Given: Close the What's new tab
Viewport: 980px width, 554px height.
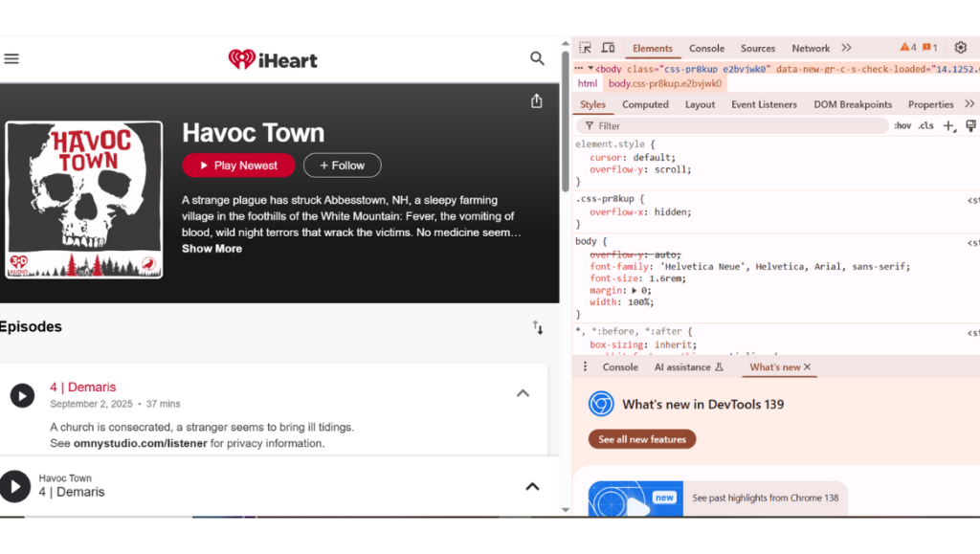Looking at the screenshot, I should point(808,367).
